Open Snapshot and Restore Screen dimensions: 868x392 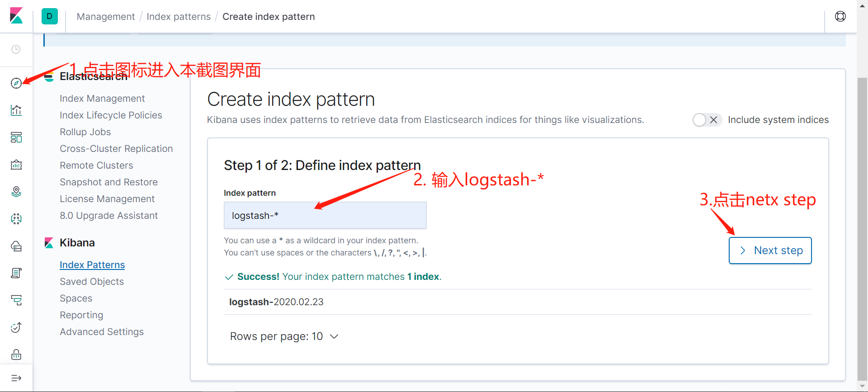pos(108,182)
